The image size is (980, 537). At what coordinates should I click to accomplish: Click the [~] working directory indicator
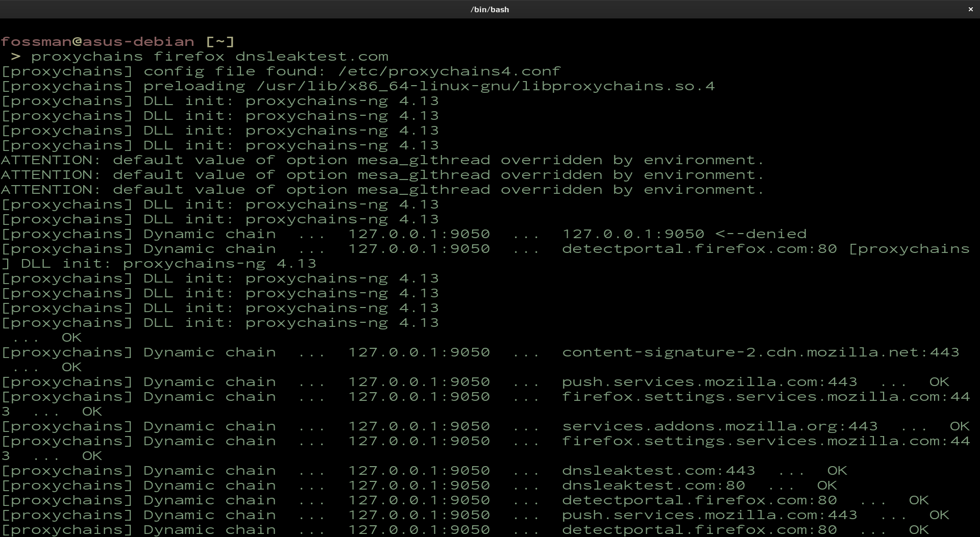[220, 41]
